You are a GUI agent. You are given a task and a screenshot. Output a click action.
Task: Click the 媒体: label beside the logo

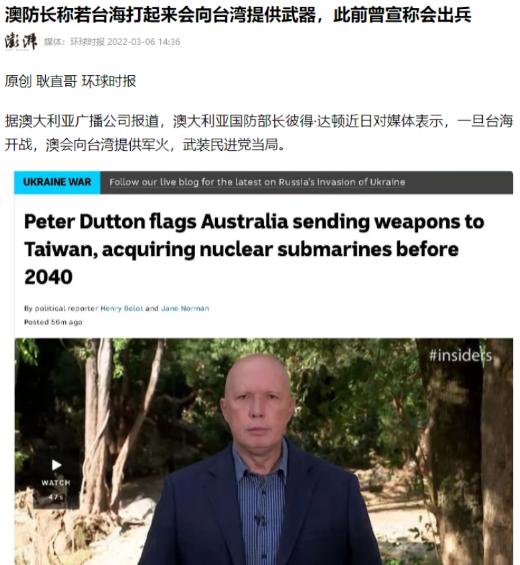[56, 42]
